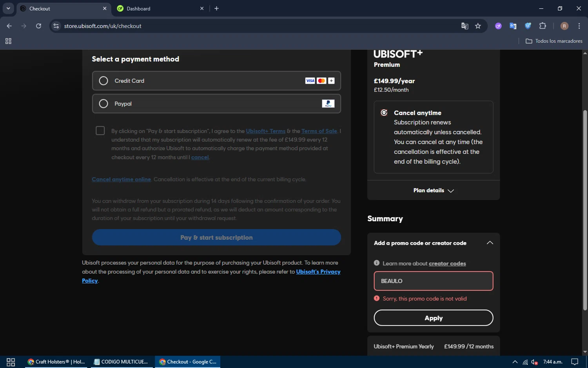The height and width of the screenshot is (368, 588).
Task: Open the Terms of Sale link
Action: point(319,131)
